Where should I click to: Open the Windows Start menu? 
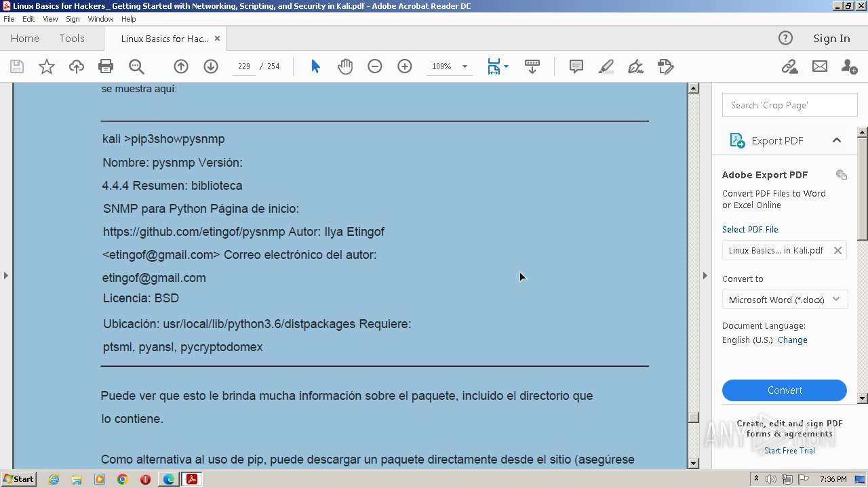click(x=18, y=479)
